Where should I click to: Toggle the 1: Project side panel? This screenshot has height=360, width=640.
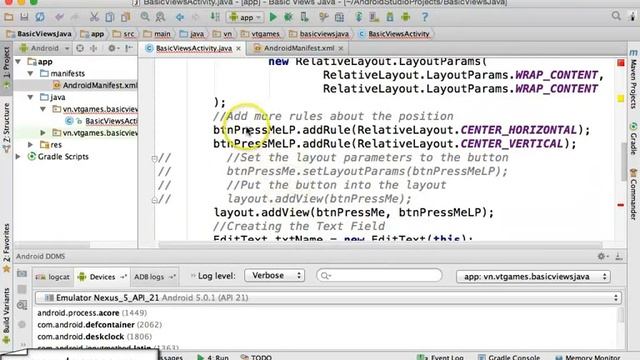[x=6, y=67]
